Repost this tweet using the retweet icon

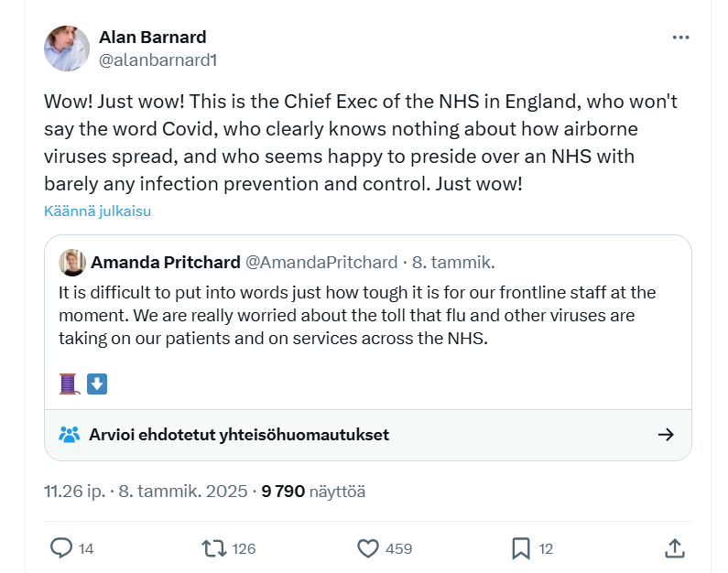pyautogui.click(x=213, y=548)
